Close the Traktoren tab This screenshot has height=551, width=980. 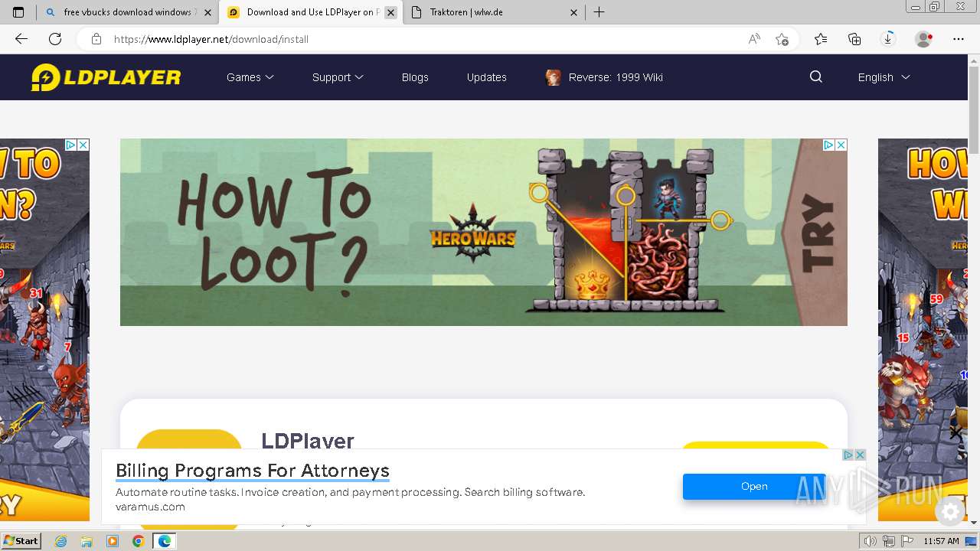[573, 12]
